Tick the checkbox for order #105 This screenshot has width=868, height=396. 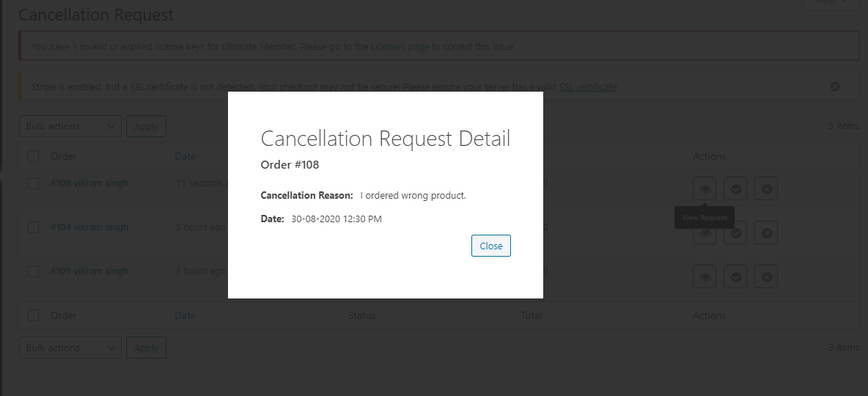click(x=33, y=271)
